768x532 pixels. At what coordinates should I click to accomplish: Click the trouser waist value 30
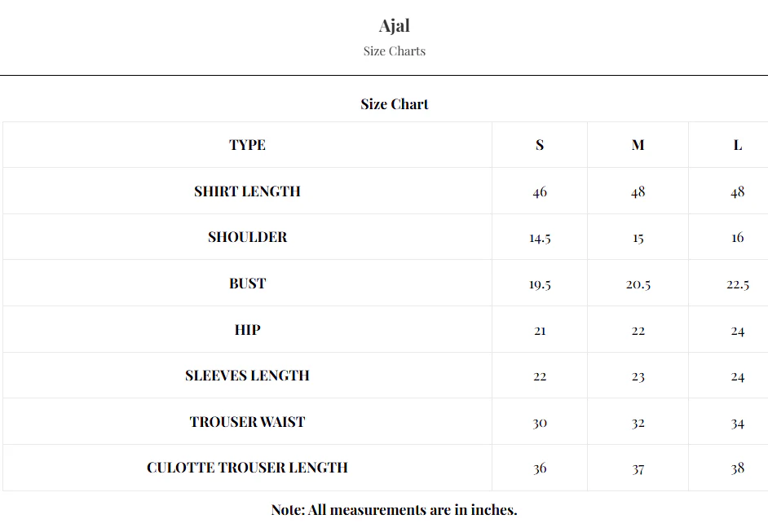[x=540, y=422]
